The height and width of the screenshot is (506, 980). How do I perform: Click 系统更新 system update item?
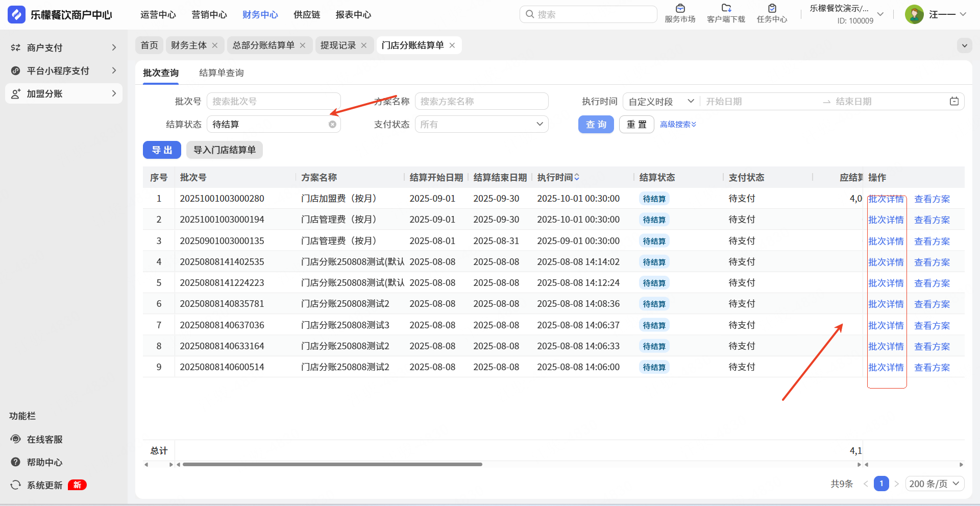(44, 485)
